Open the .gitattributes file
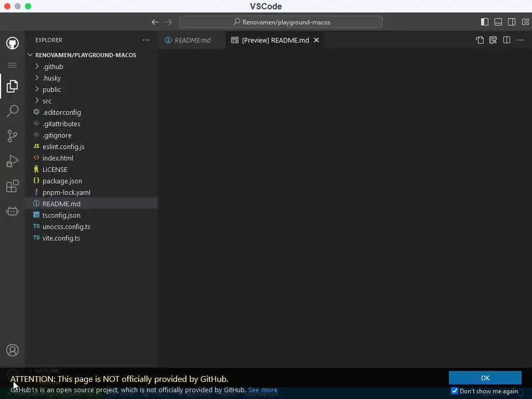 coord(91,124)
